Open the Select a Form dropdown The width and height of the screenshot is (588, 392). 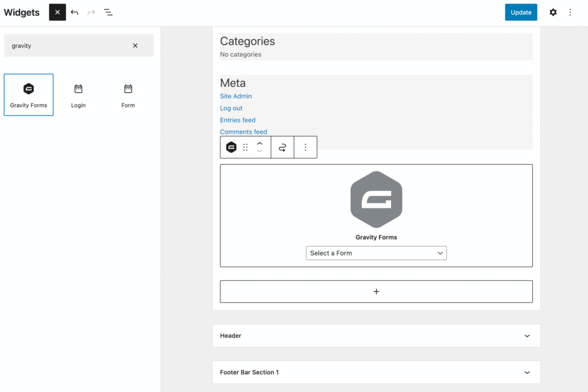(x=376, y=253)
